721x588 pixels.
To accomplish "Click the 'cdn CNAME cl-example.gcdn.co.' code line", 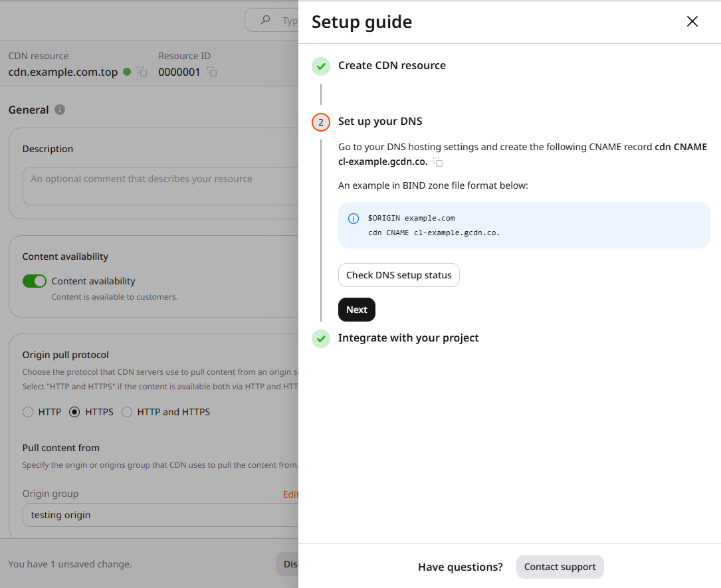I will (x=434, y=233).
